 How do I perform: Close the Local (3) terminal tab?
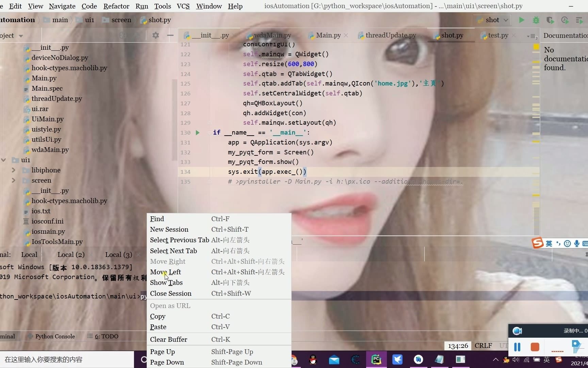[138, 255]
